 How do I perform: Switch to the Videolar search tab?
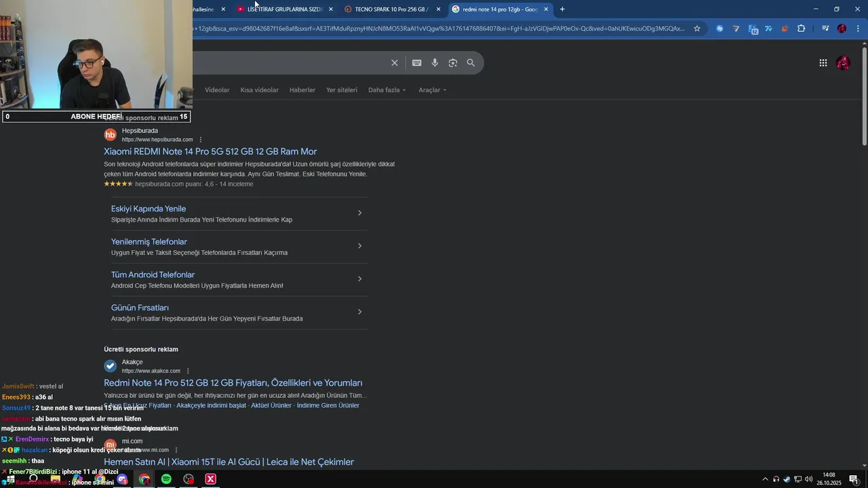tap(217, 90)
